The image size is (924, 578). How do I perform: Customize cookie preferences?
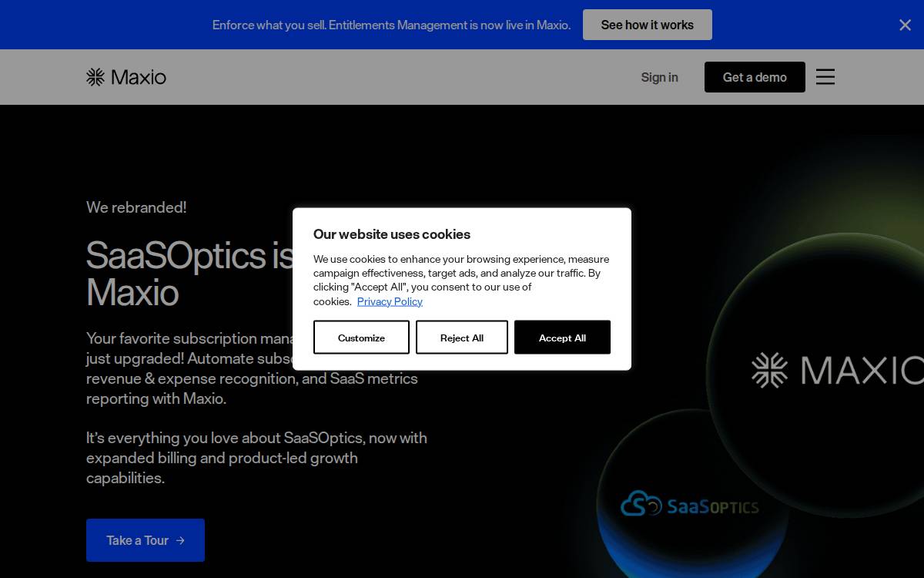tap(361, 338)
